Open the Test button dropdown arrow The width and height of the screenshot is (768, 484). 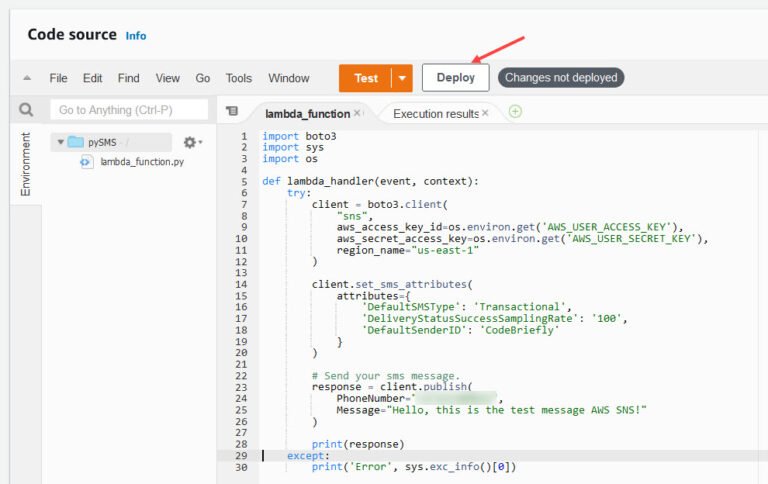(401, 78)
